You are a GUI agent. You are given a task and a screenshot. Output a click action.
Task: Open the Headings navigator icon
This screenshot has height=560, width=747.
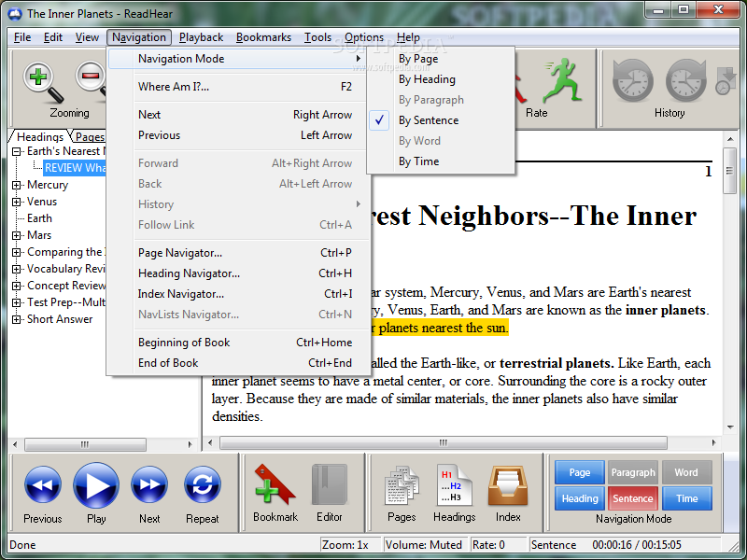pyautogui.click(x=455, y=484)
